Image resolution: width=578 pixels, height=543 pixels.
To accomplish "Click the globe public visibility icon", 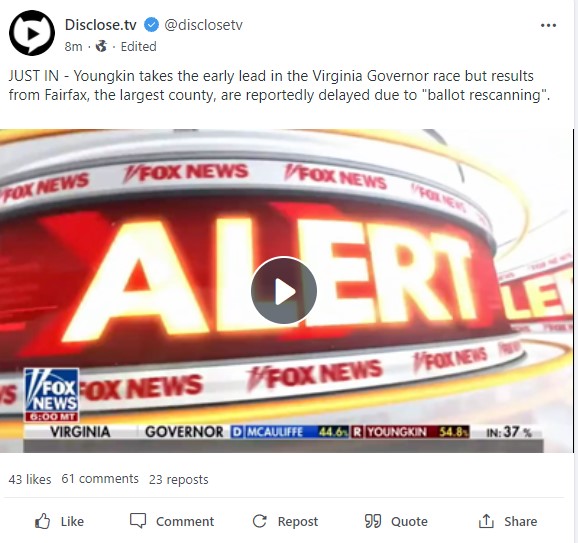I will pyautogui.click(x=101, y=46).
